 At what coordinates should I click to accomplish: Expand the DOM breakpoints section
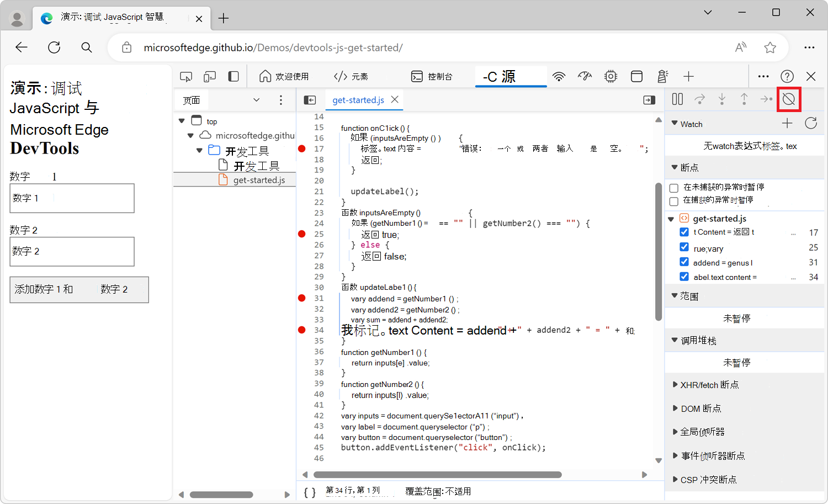click(675, 408)
